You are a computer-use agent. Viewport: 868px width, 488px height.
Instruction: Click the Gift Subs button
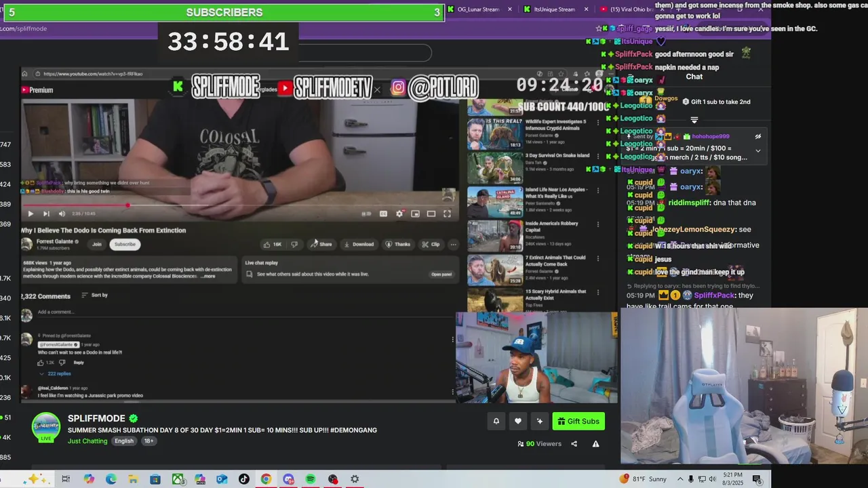578,422
